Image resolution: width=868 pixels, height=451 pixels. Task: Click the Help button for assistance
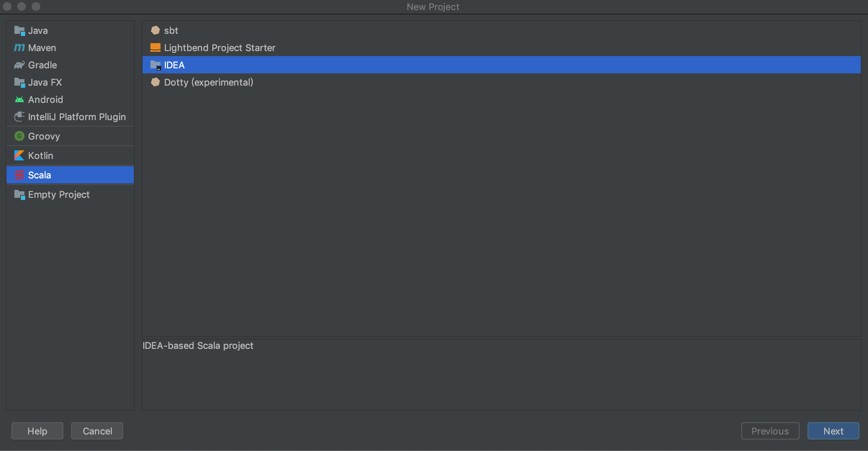point(38,431)
